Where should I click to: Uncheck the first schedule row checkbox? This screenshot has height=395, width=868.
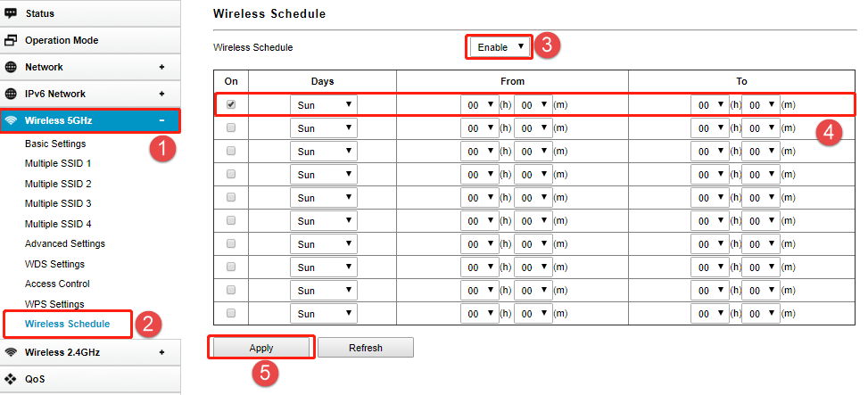tap(231, 104)
